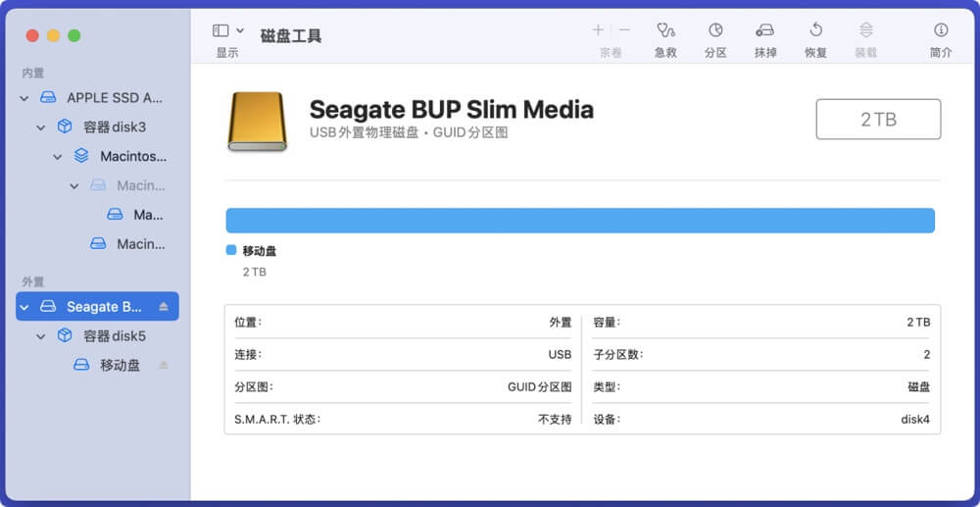Open the 简介 info icon
The height and width of the screenshot is (507, 980).
pos(941,29)
